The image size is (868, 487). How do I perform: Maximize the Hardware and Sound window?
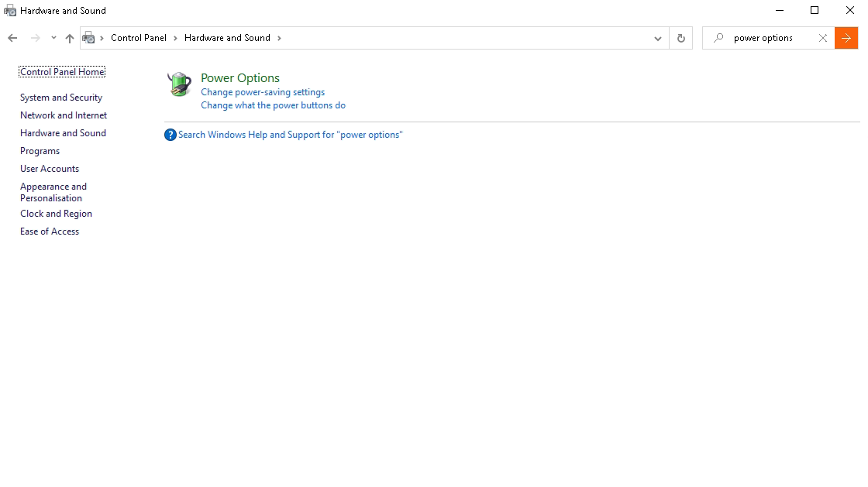815,11
